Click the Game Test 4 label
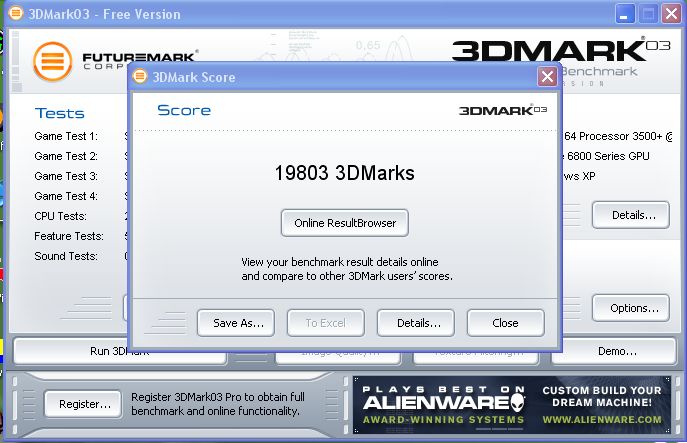687x443 pixels. (x=66, y=196)
